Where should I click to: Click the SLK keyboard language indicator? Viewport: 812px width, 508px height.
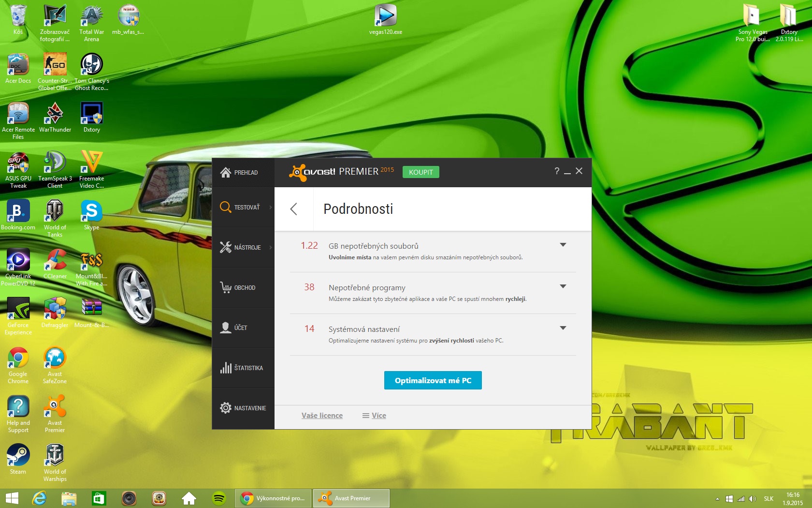point(768,499)
